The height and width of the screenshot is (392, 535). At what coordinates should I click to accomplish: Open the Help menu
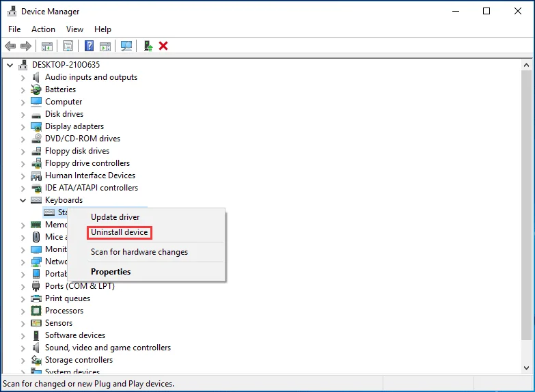tap(102, 29)
